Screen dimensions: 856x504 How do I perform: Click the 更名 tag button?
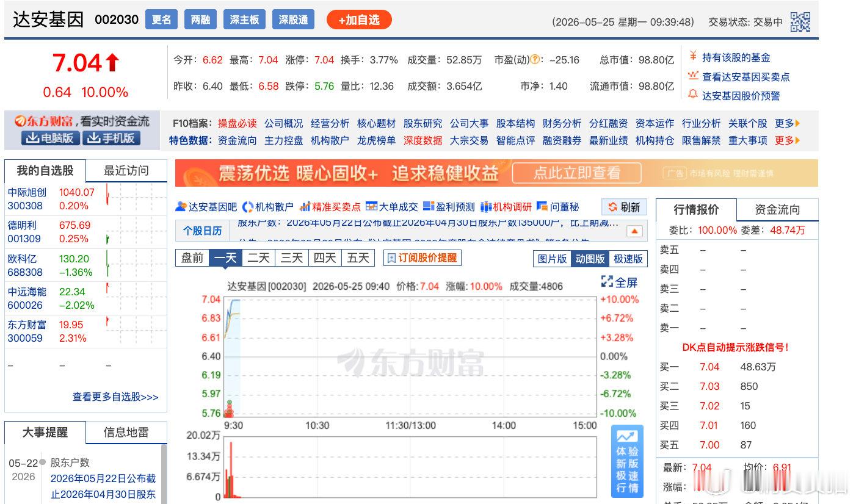(x=161, y=20)
